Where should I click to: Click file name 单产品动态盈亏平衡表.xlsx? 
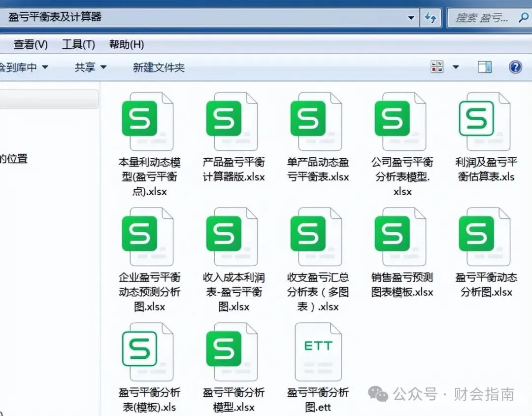[x=318, y=170]
